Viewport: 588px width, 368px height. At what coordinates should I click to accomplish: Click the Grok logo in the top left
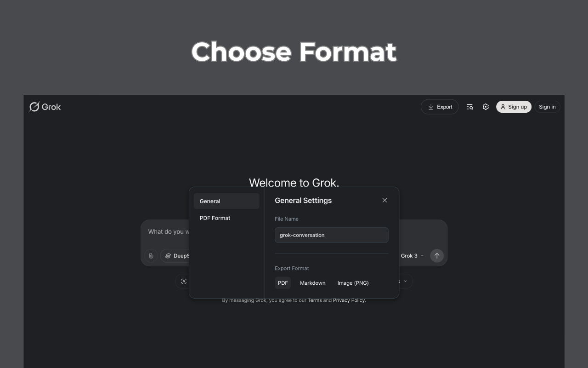[45, 107]
